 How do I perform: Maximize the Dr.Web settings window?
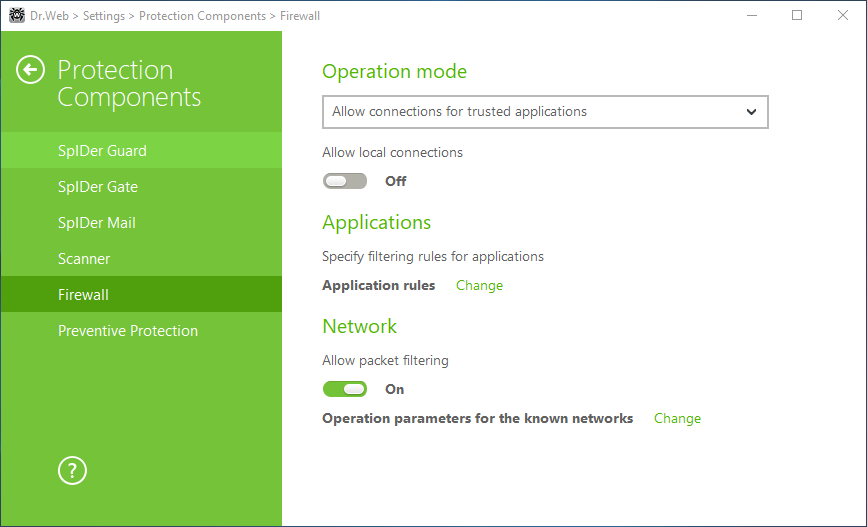[x=797, y=15]
